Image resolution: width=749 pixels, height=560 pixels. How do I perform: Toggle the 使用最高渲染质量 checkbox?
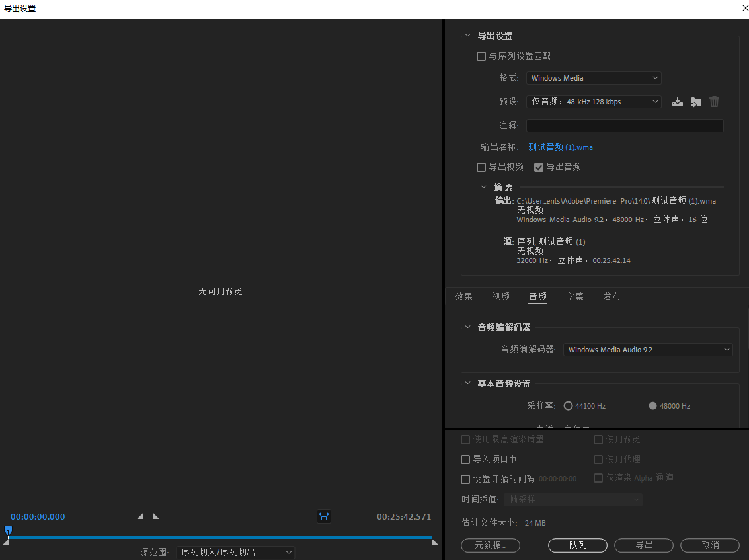465,440
